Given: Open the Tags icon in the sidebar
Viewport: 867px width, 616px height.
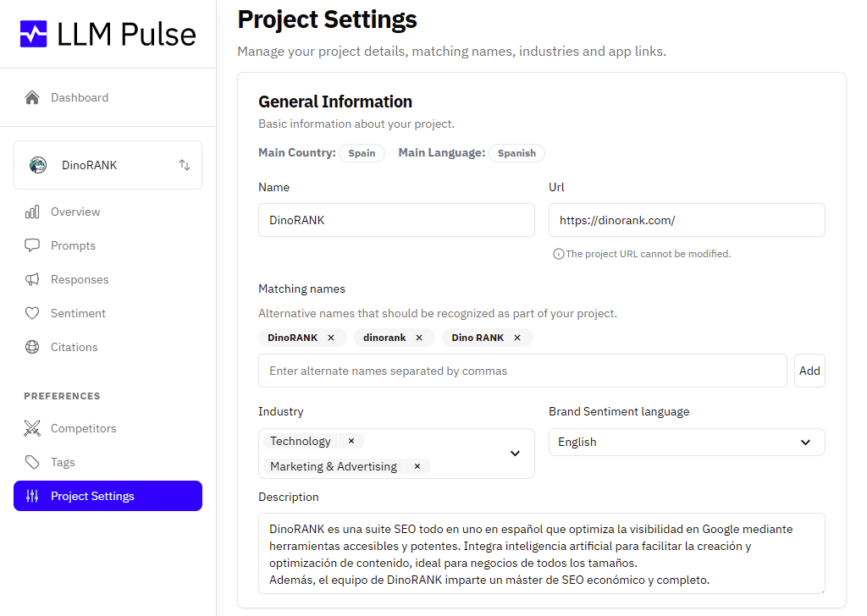Looking at the screenshot, I should coord(31,462).
